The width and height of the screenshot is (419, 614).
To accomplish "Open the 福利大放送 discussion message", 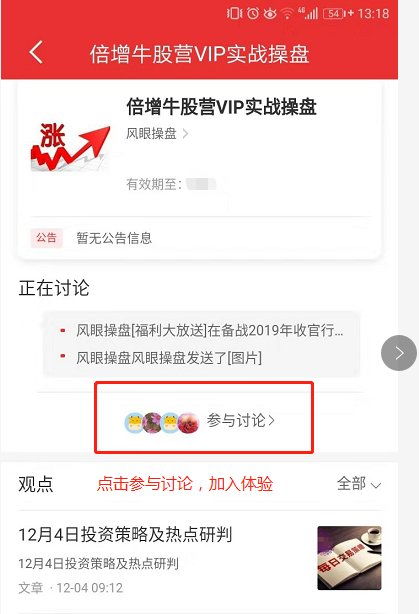I will pos(210,330).
